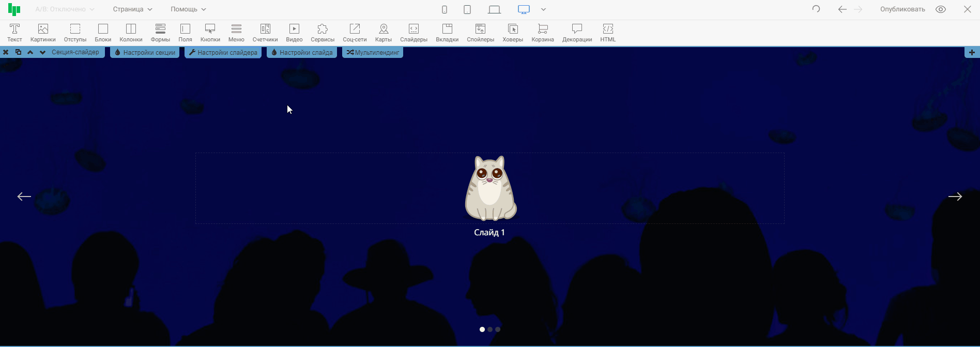Expand the device view chevron

[543, 9]
